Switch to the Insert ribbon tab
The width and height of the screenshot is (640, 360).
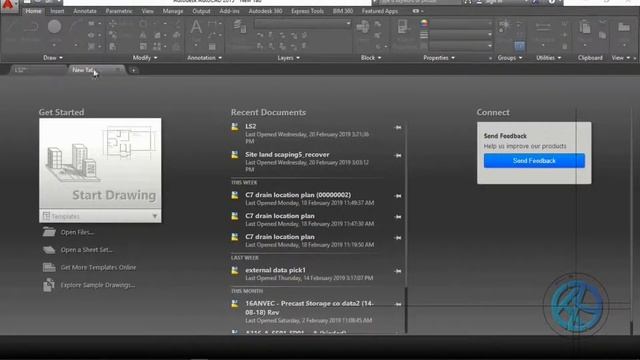point(57,11)
